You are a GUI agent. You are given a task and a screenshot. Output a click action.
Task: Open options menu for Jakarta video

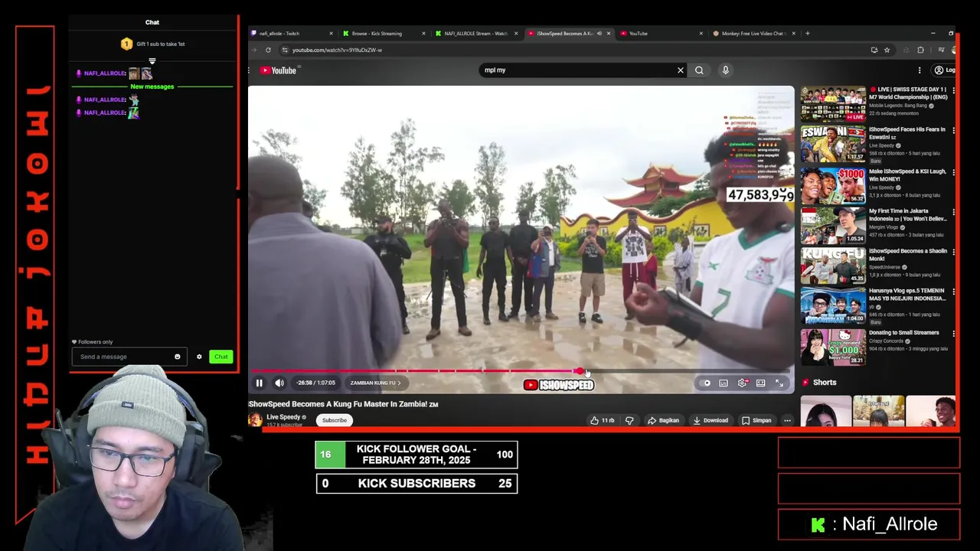(953, 212)
